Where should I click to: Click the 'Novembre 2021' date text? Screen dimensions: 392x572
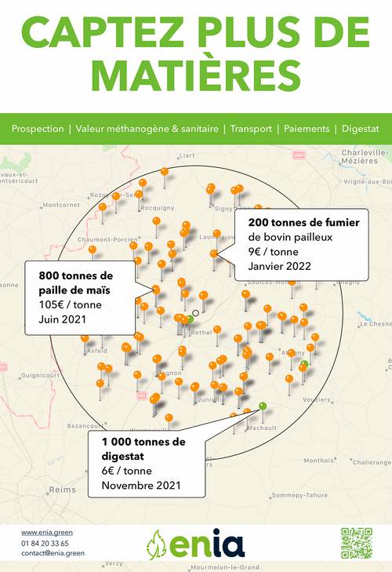coord(141,485)
